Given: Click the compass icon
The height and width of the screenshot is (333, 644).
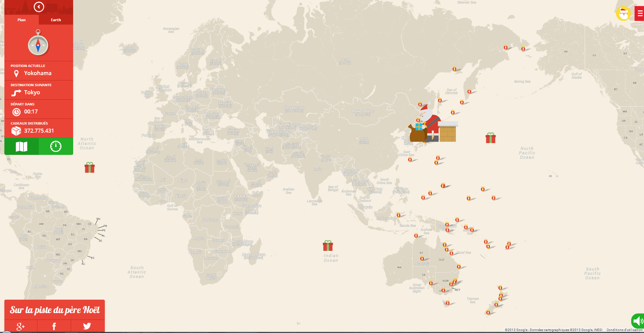Looking at the screenshot, I should [x=38, y=45].
